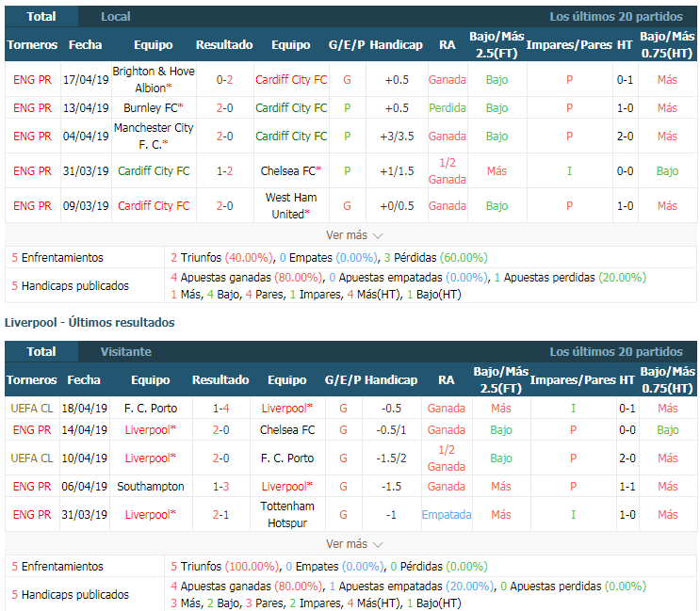This screenshot has width=700, height=611.
Task: Click 2 Triunfos (40.00%) summary
Action: [222, 257]
